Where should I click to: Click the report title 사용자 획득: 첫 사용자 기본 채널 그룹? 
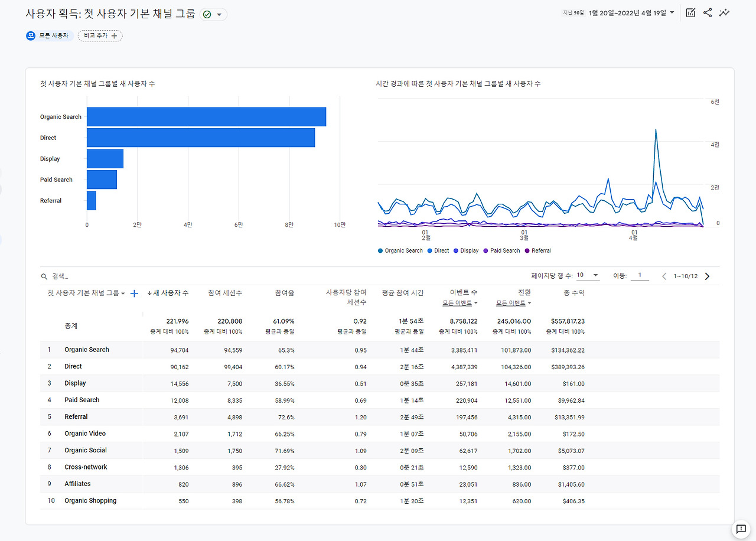[x=110, y=14]
